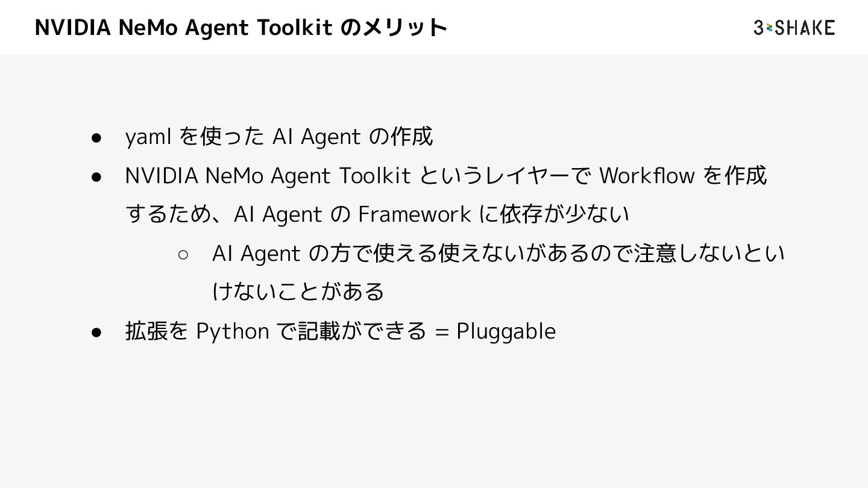Click the text に依存が少ない

(553, 214)
